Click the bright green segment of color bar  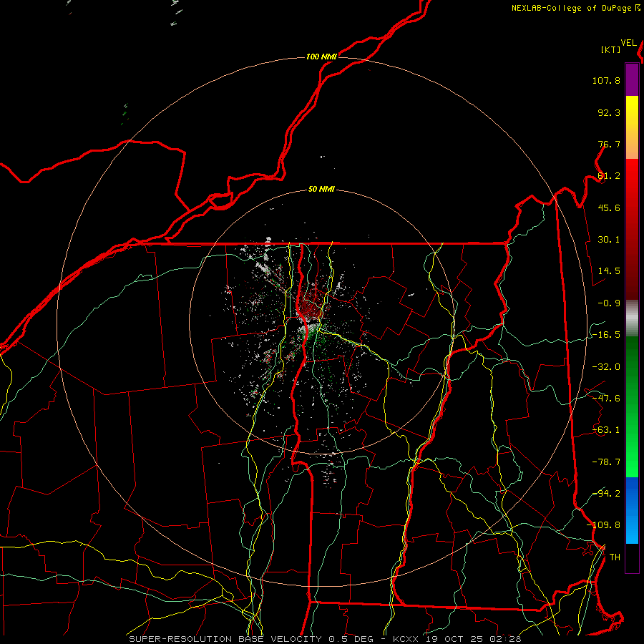(x=632, y=406)
